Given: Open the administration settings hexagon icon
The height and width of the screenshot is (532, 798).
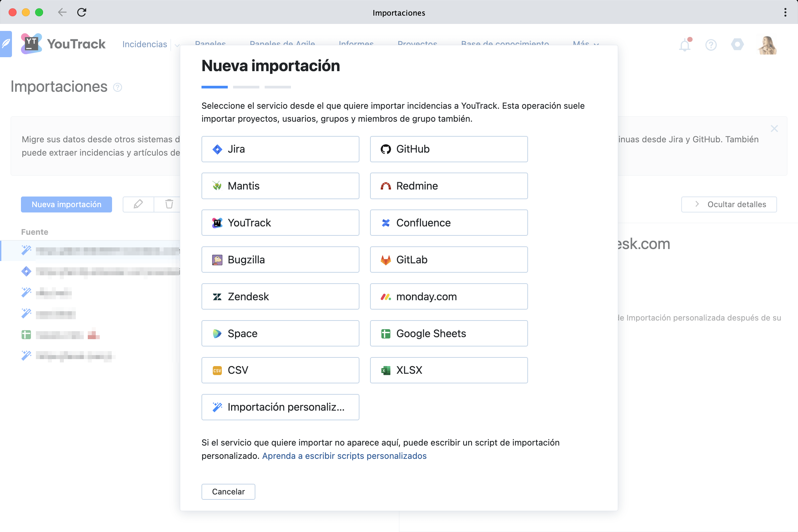Looking at the screenshot, I should (737, 45).
